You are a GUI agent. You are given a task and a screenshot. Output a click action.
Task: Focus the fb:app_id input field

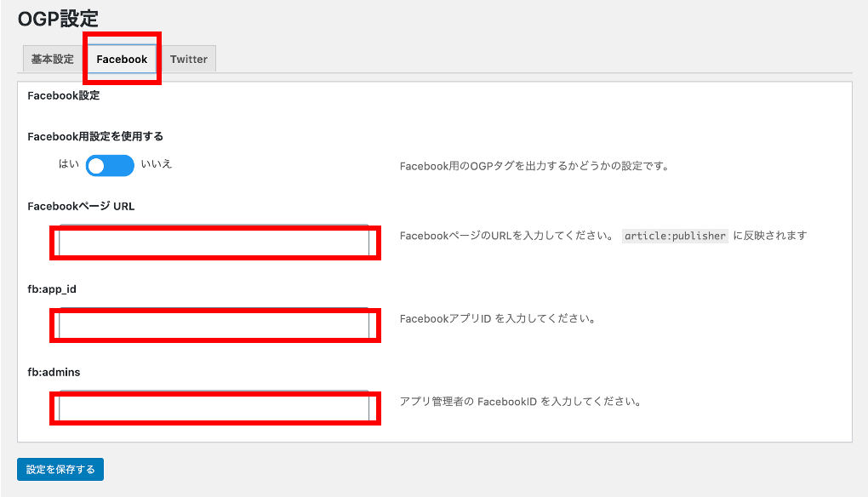pyautogui.click(x=214, y=325)
